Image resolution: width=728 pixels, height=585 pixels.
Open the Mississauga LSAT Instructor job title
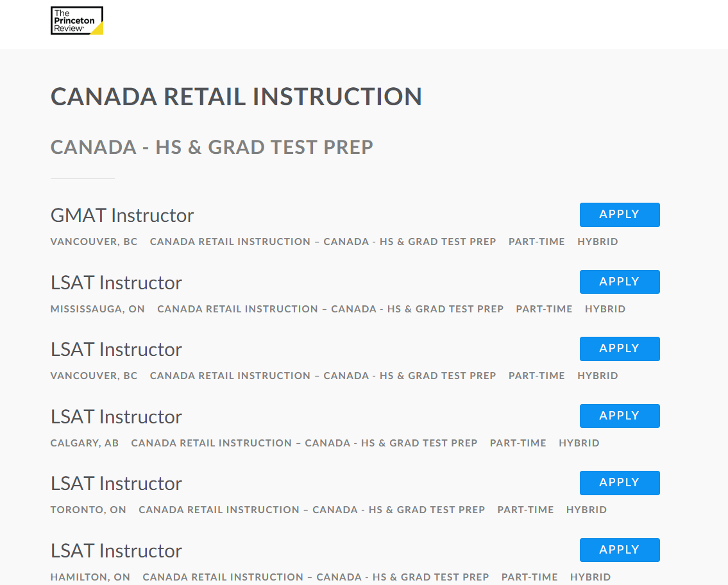[x=116, y=283]
